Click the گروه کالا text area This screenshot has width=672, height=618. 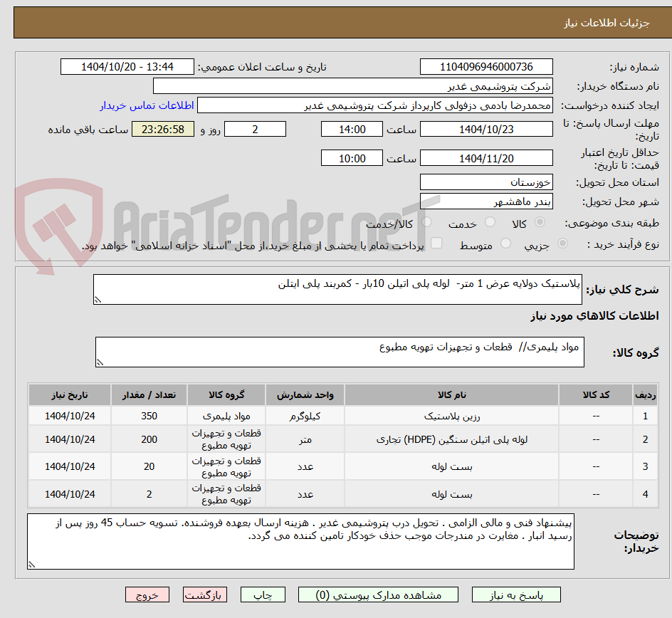(x=340, y=352)
